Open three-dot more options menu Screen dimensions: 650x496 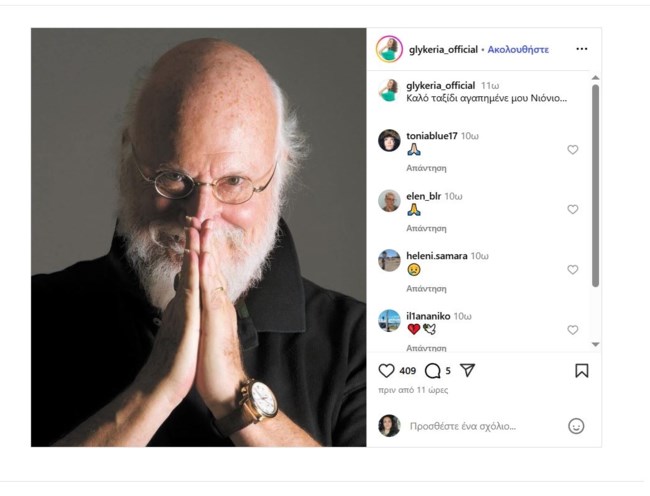(582, 49)
